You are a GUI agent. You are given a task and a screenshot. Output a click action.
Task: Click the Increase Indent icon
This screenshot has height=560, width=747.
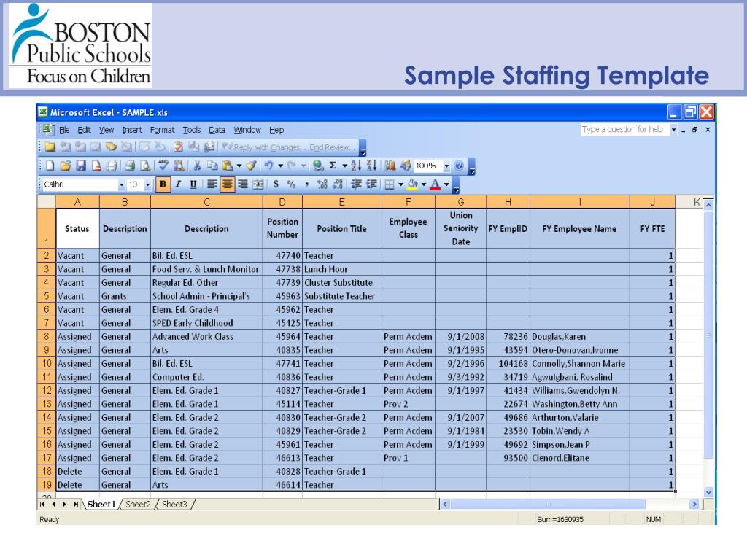371,184
